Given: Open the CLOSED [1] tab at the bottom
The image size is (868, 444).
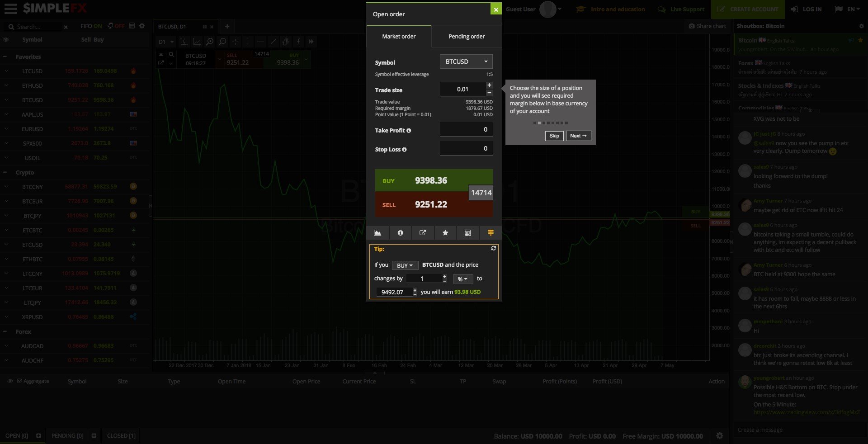Looking at the screenshot, I should pos(120,435).
